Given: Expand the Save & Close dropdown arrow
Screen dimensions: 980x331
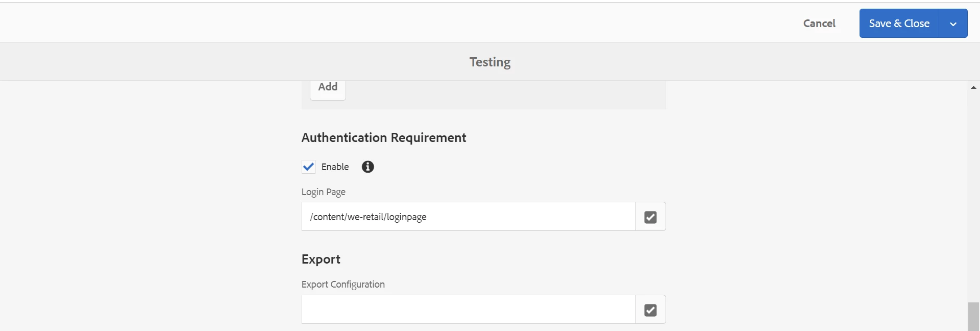Looking at the screenshot, I should pyautogui.click(x=953, y=23).
